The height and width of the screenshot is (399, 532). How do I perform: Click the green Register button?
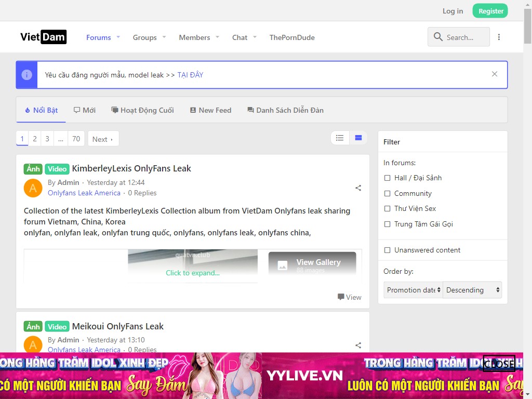point(490,11)
